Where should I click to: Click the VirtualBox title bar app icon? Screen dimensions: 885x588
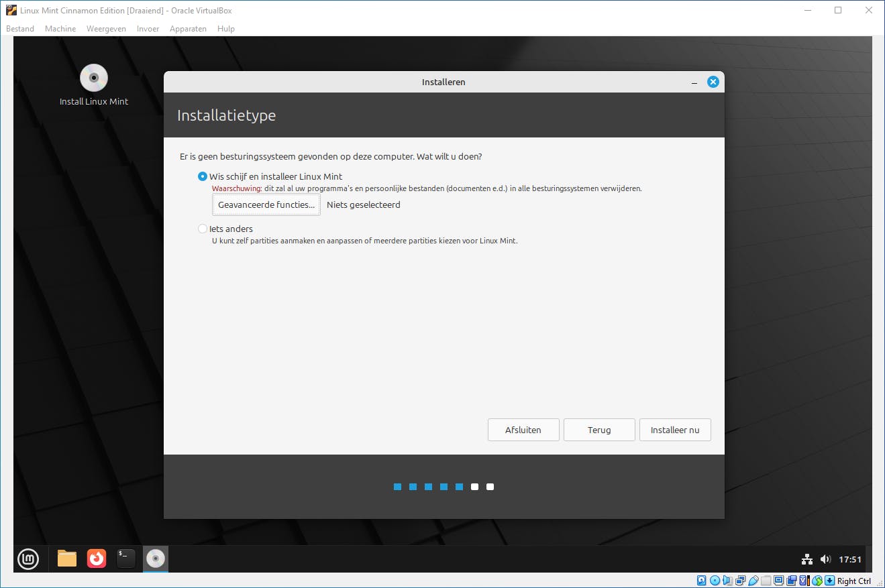[x=11, y=10]
